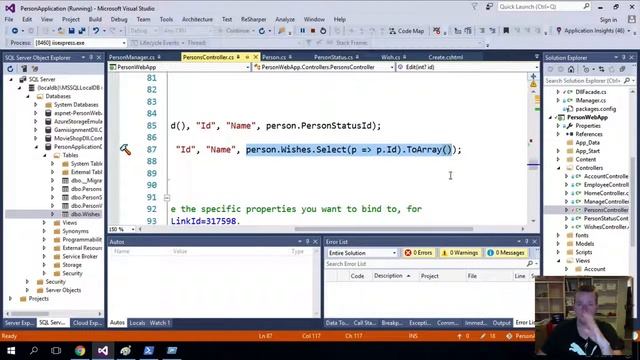Open Code Map

407,31
